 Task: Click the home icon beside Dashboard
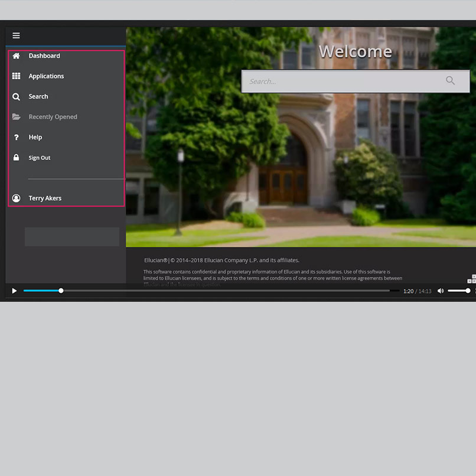[x=17, y=56]
